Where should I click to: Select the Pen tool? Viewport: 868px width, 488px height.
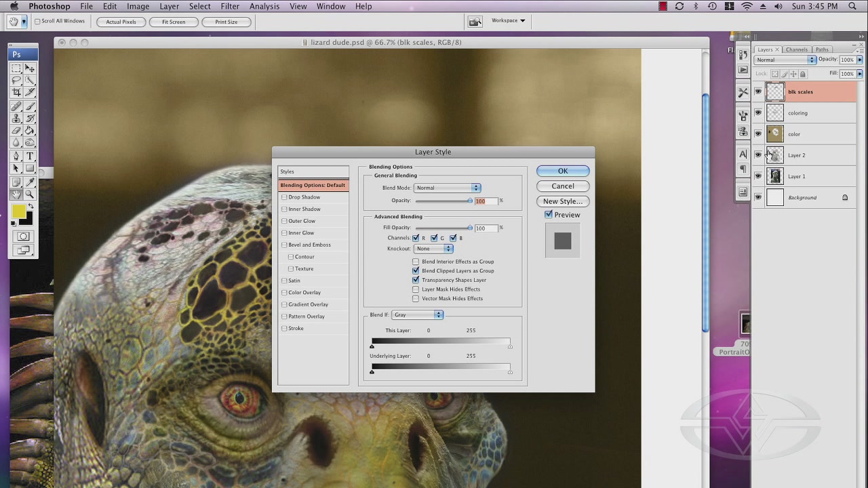pos(16,157)
